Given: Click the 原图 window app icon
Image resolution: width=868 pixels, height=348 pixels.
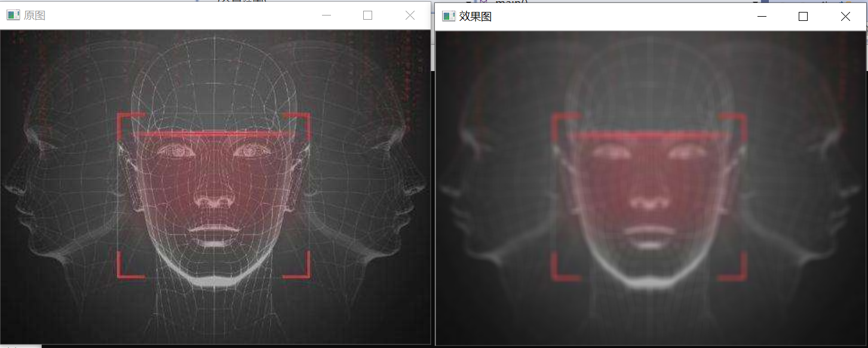Looking at the screenshot, I should [x=13, y=16].
